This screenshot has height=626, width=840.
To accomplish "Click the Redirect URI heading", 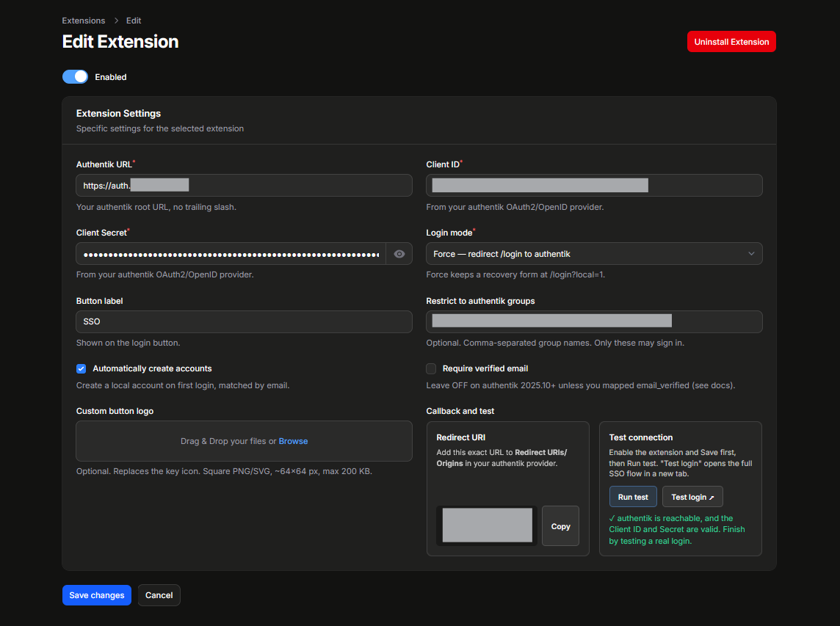I will 460,437.
